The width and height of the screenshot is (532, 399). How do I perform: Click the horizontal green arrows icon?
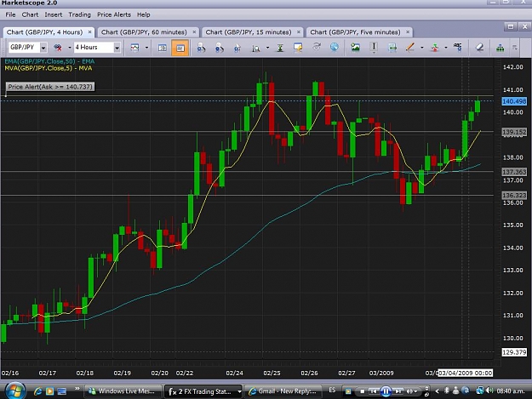tap(392, 48)
